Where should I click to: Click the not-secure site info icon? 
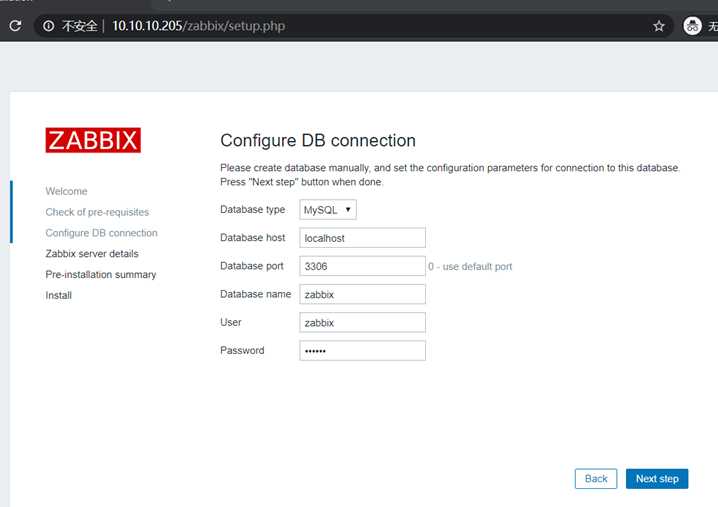pos(49,26)
